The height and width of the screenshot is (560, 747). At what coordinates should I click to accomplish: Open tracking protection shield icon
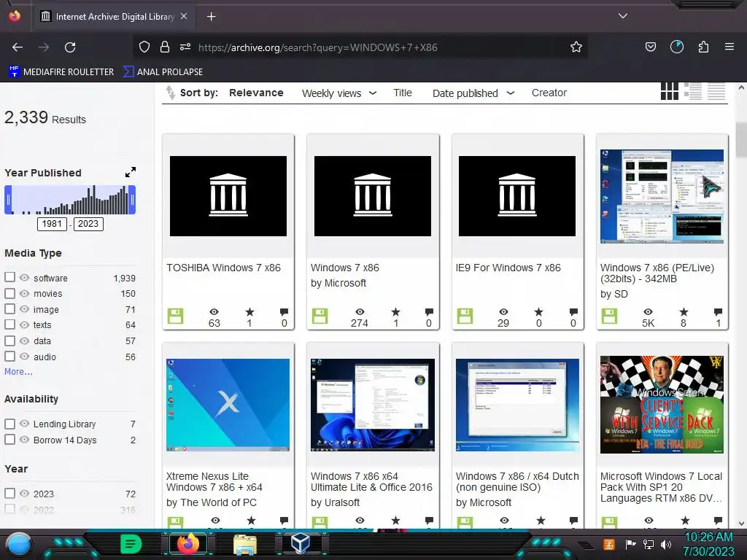point(144,47)
